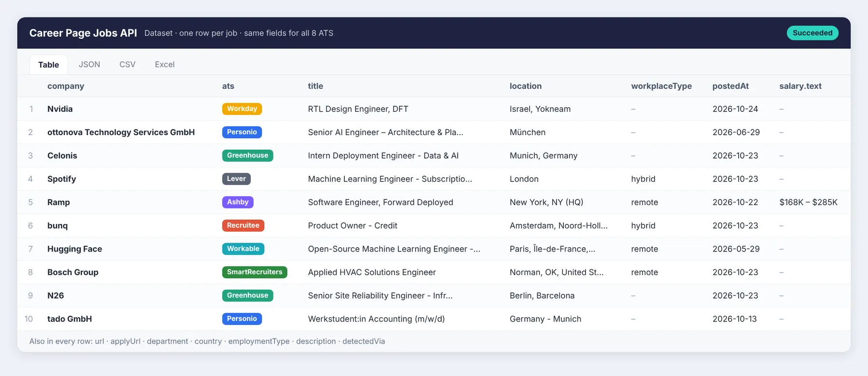Viewport: 868px width, 376px height.
Task: Click the Personio badge in ottonova row
Action: click(242, 132)
